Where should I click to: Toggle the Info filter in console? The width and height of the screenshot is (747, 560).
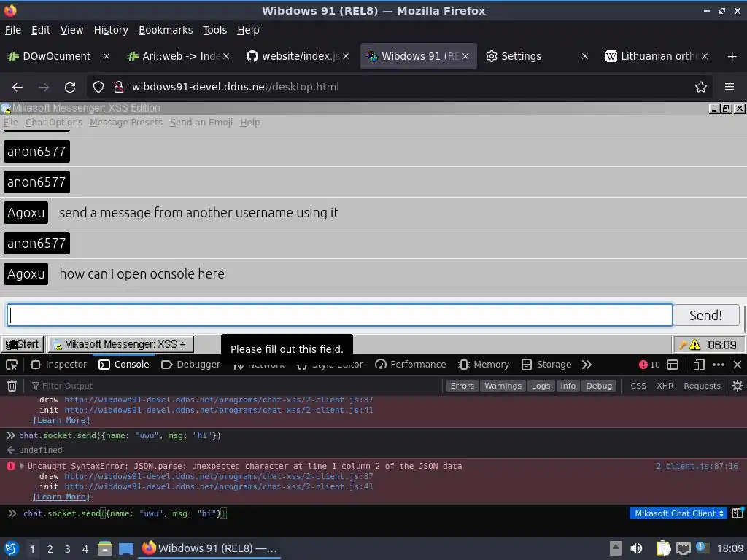(568, 386)
